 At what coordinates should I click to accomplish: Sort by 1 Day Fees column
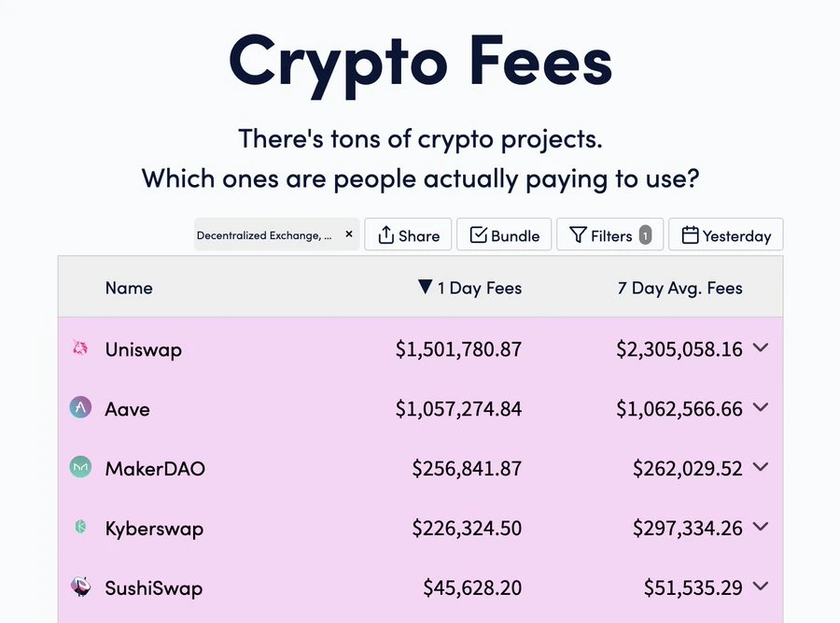tap(470, 288)
